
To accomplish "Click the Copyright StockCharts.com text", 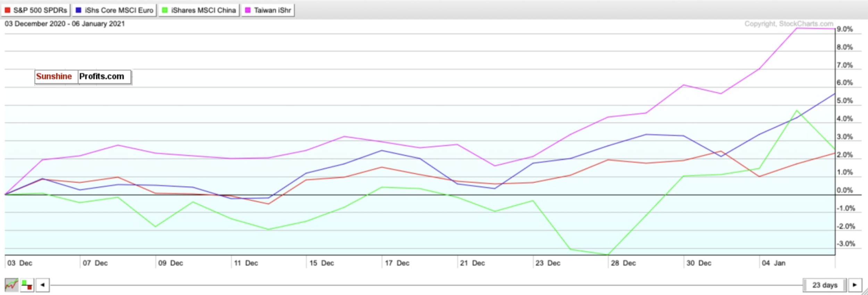I will point(788,24).
